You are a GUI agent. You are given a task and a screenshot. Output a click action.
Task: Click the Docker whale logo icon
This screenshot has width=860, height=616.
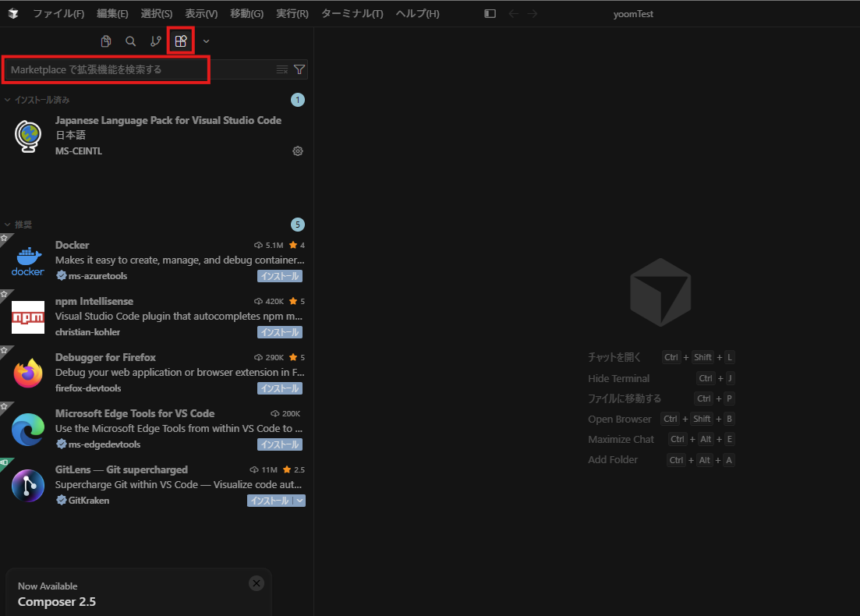click(x=28, y=261)
